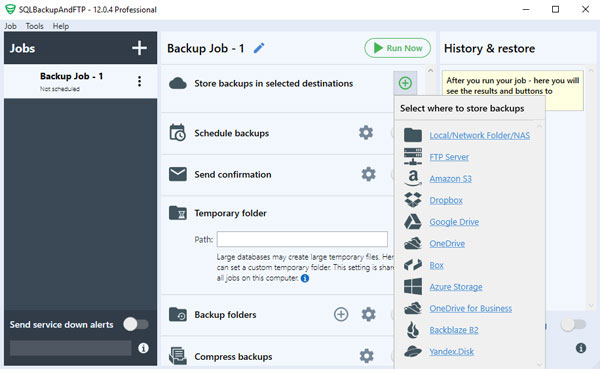Click the Google Drive logo icon
This screenshot has width=600, height=369.
[x=413, y=222]
